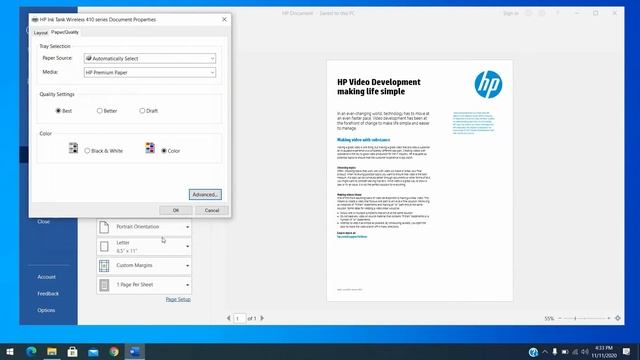Screen dimensions: 640x360
Task: Expand the Custom Margins dropdown
Action: click(x=144, y=265)
